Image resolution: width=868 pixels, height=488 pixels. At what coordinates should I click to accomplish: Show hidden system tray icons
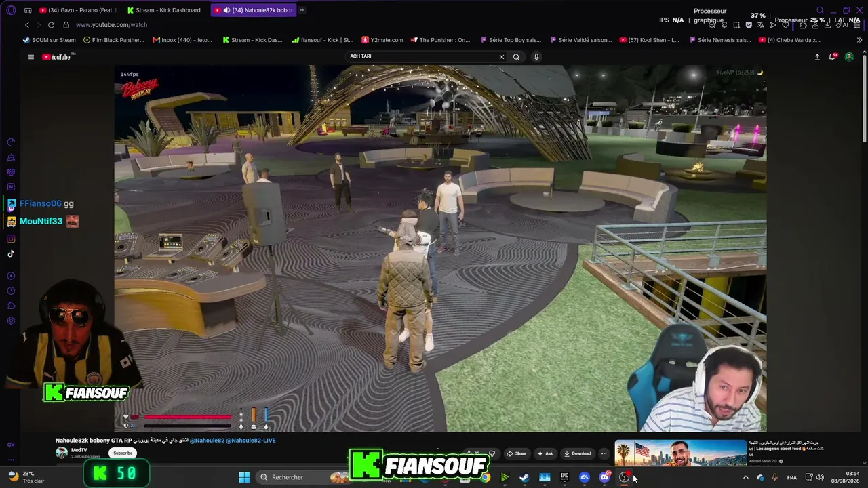tap(745, 478)
